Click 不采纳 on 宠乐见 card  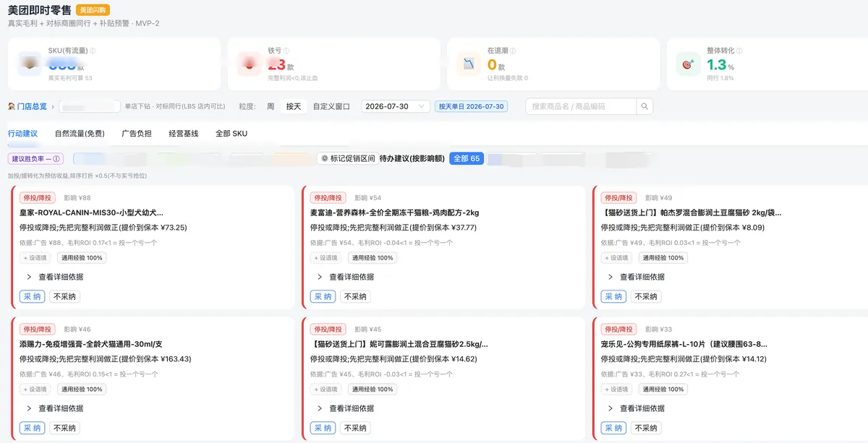(646, 428)
